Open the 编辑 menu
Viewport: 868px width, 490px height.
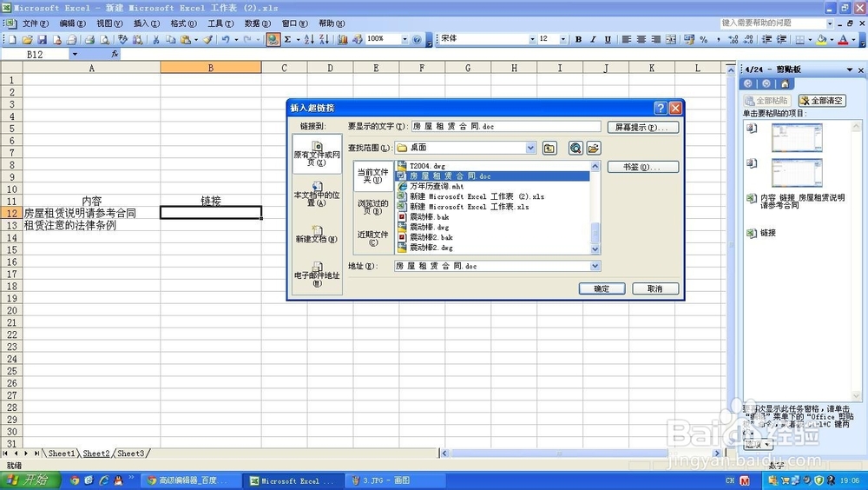pos(73,23)
